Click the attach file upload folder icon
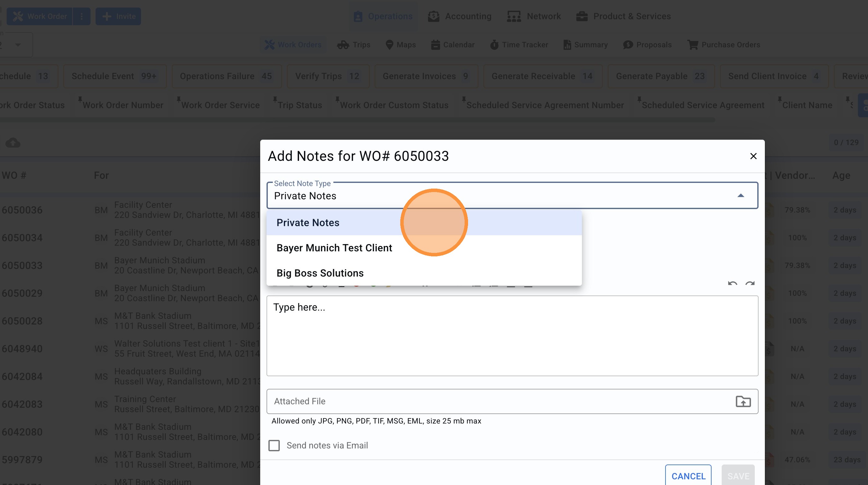The width and height of the screenshot is (868, 485). (743, 401)
